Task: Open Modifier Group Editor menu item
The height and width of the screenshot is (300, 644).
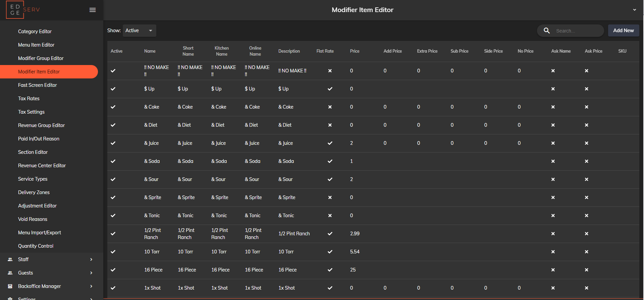Action: 41,58
